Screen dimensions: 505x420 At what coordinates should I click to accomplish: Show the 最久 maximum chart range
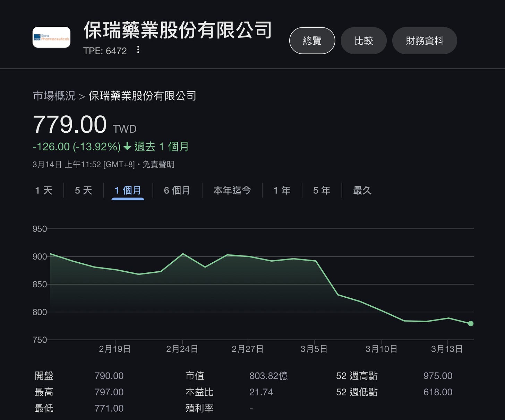(x=362, y=190)
